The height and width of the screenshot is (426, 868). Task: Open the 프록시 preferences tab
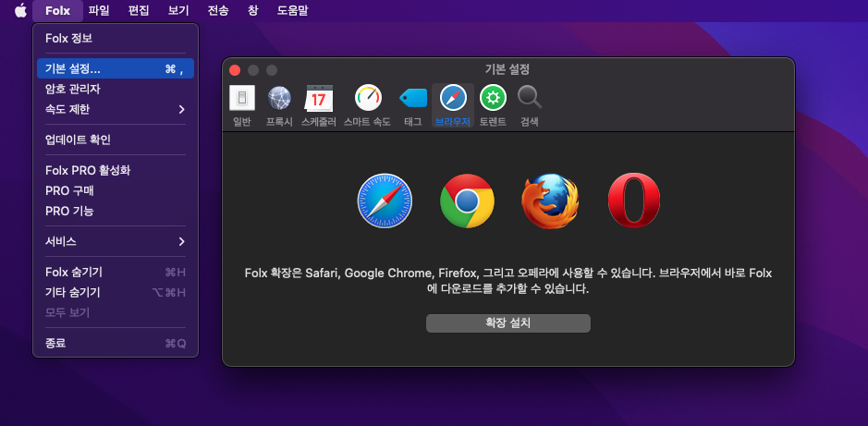point(279,105)
